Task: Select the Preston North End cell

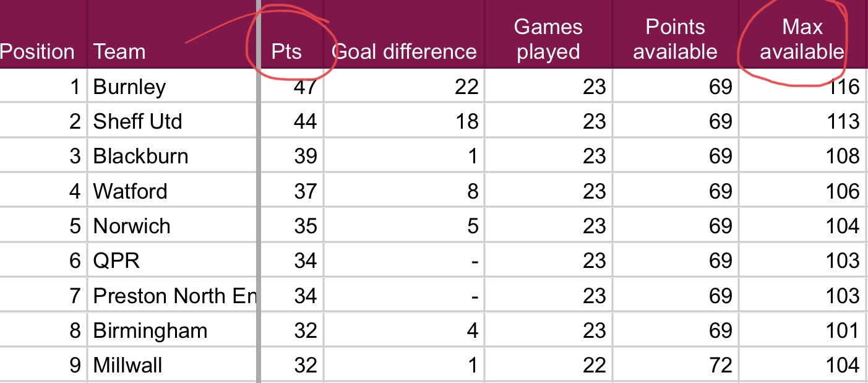Action: click(x=173, y=296)
